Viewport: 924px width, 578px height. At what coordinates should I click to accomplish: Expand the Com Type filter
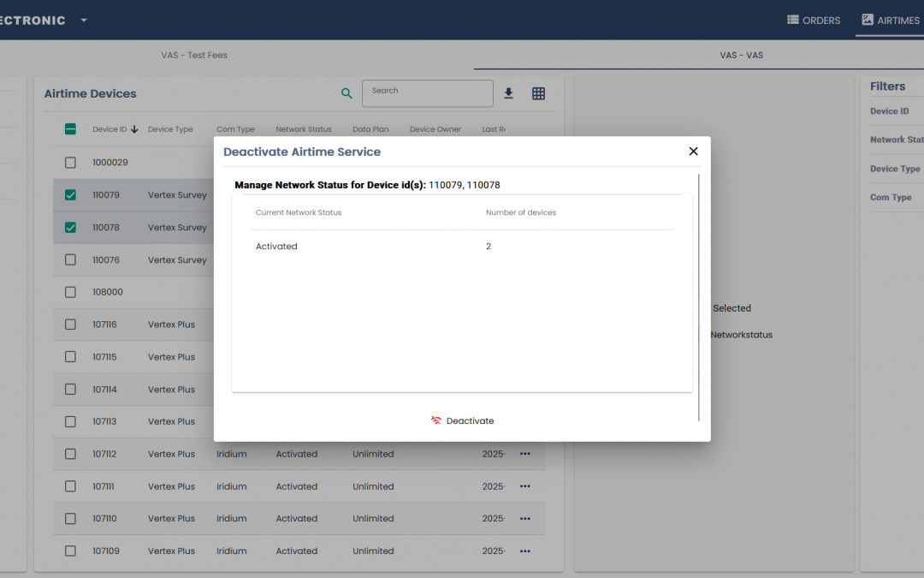tap(891, 198)
